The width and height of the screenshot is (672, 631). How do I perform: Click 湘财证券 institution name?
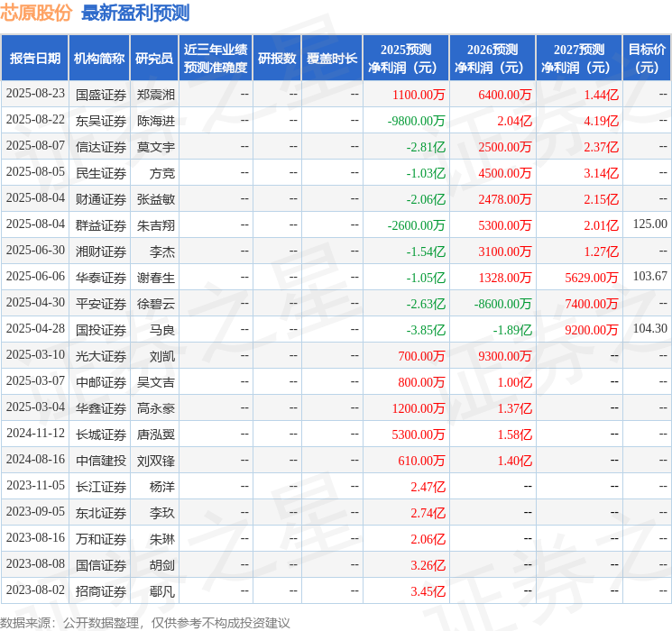pos(101,251)
